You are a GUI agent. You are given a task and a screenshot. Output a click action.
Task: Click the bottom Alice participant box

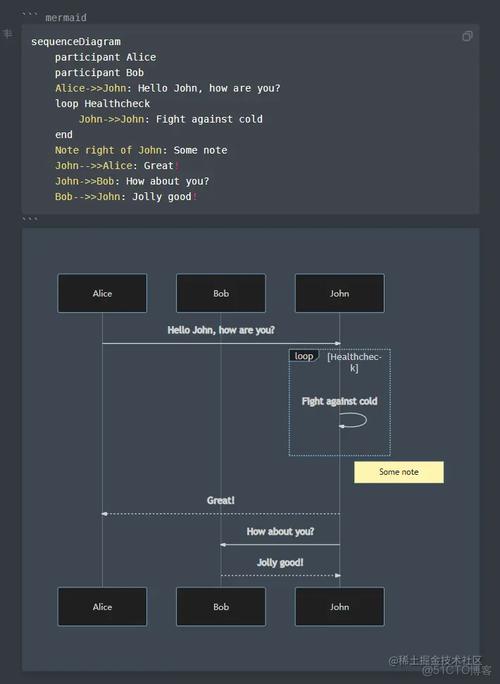pos(102,606)
